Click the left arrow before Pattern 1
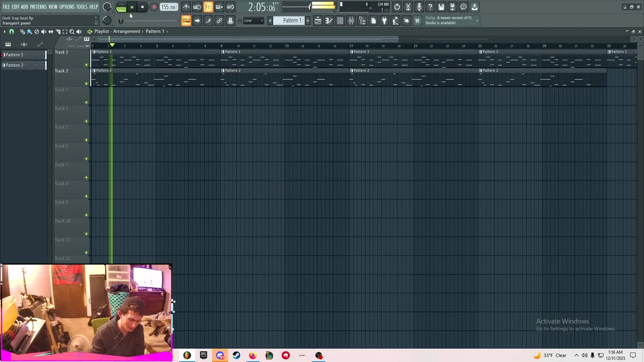 pyautogui.click(x=270, y=21)
